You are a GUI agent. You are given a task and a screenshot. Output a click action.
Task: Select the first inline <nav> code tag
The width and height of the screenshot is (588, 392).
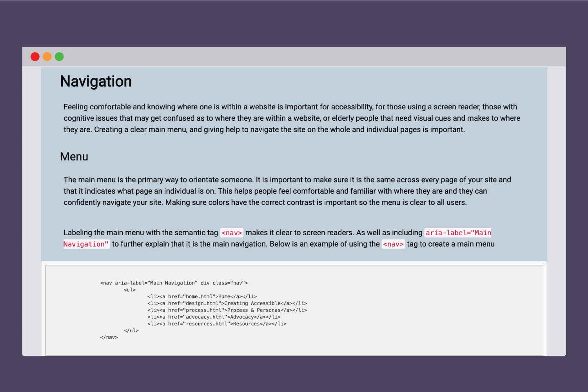pos(232,233)
